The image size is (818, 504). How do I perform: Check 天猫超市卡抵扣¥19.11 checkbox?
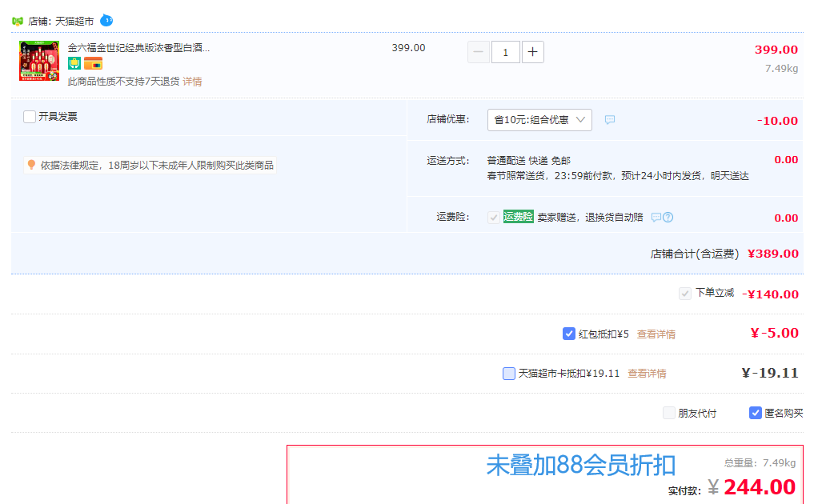508,373
